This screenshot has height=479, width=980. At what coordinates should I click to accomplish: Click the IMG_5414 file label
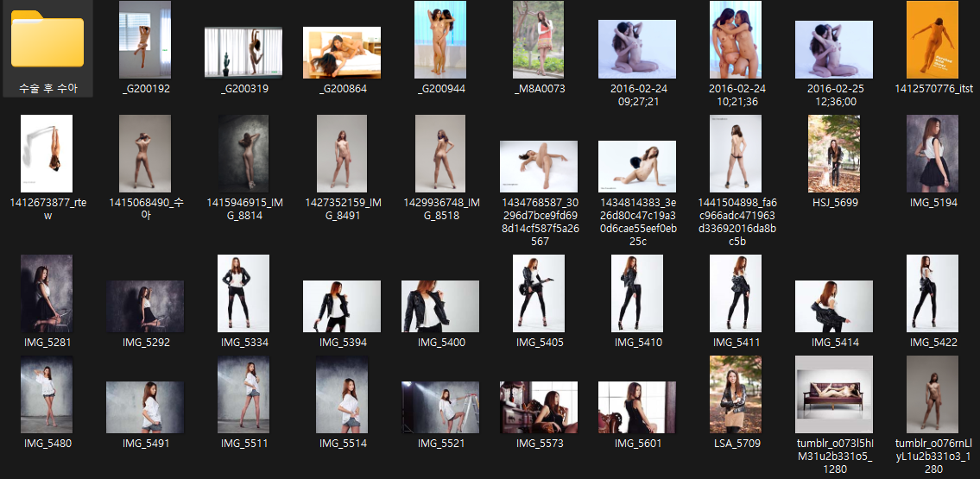click(x=835, y=343)
